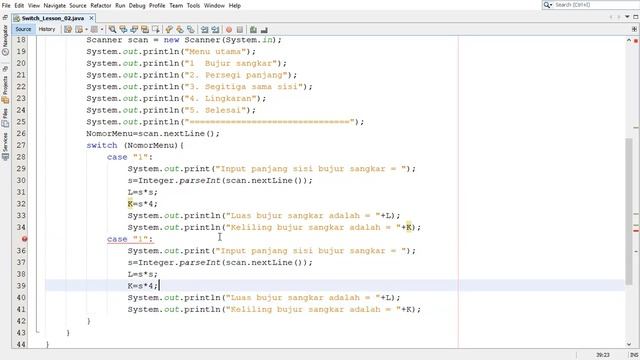The width and height of the screenshot is (640, 360).
Task: Open the Profile menu
Action: (157, 5)
